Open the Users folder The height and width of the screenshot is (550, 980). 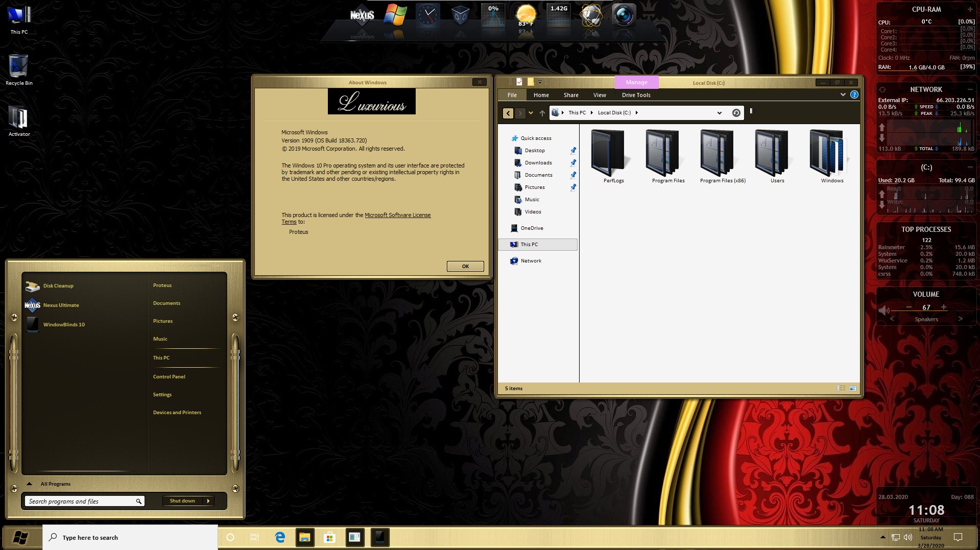pos(777,156)
